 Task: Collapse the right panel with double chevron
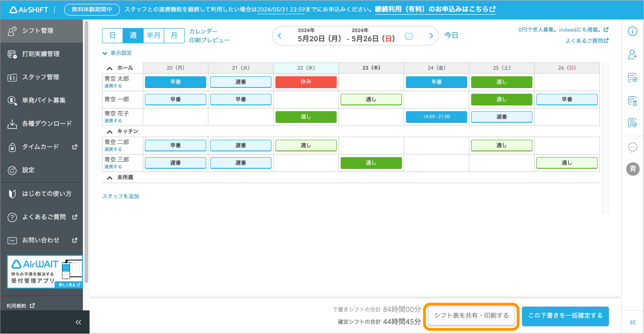pyautogui.click(x=632, y=322)
